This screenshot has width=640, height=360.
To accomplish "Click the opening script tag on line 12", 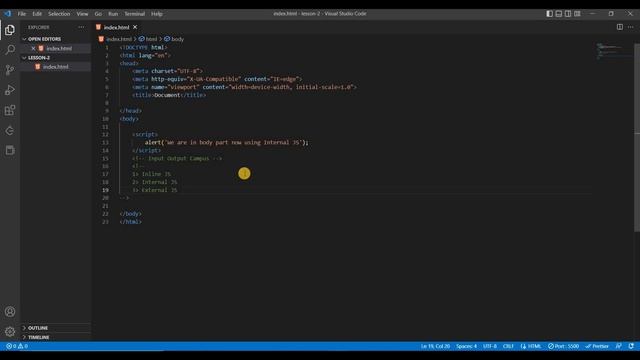I will [145, 134].
